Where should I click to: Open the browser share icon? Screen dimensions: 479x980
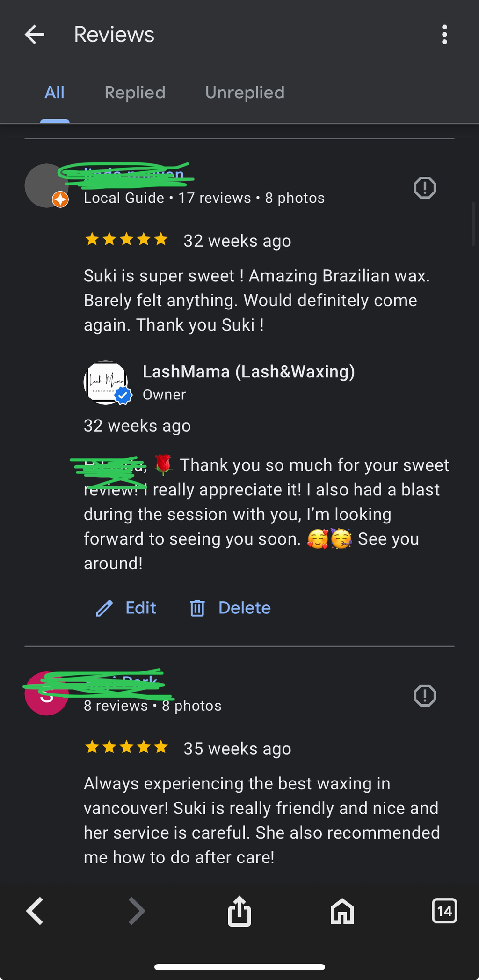(239, 911)
